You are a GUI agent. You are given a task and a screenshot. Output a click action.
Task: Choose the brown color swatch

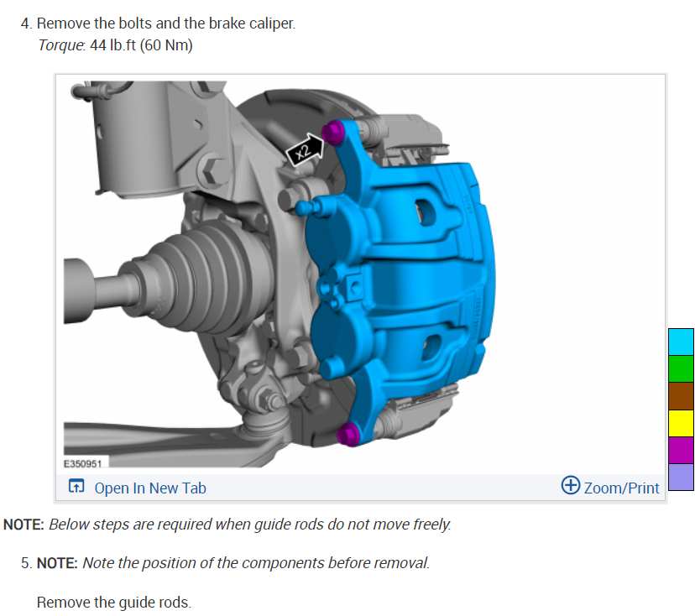(x=681, y=396)
